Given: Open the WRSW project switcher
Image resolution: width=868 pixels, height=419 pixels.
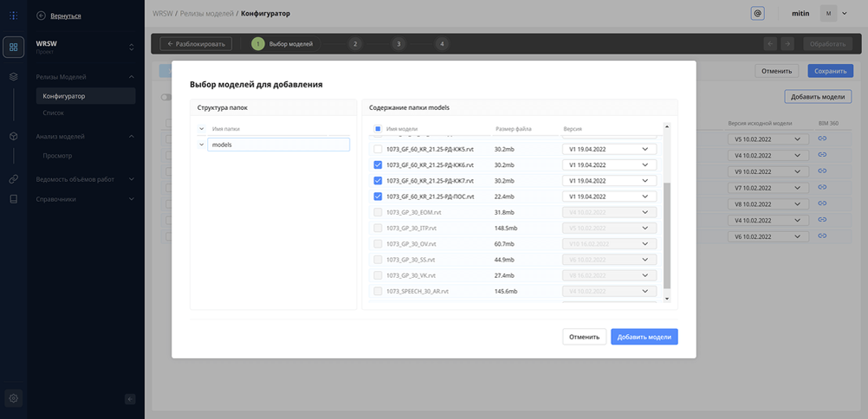Looking at the screenshot, I should click(x=131, y=47).
